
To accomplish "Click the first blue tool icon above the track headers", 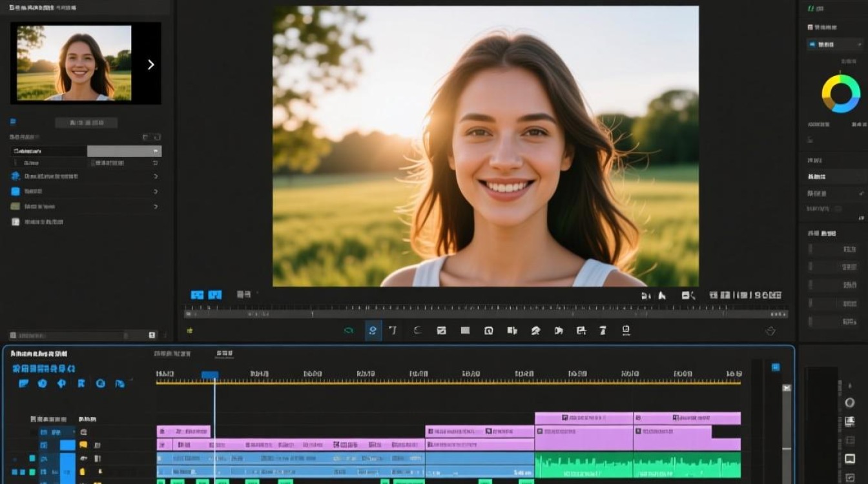I will [x=24, y=383].
